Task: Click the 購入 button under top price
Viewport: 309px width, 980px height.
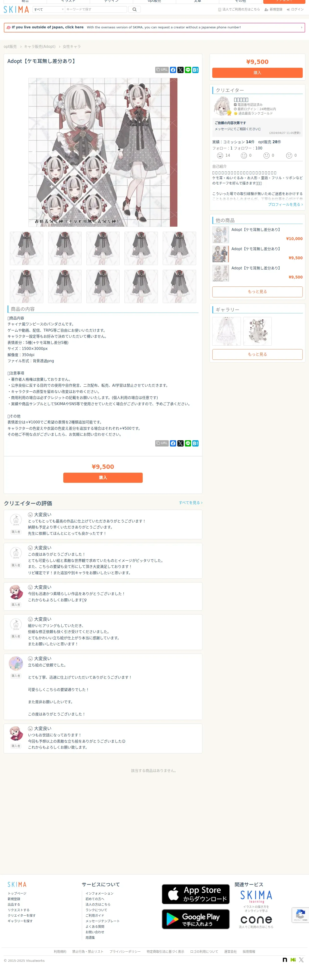Action: tap(257, 73)
